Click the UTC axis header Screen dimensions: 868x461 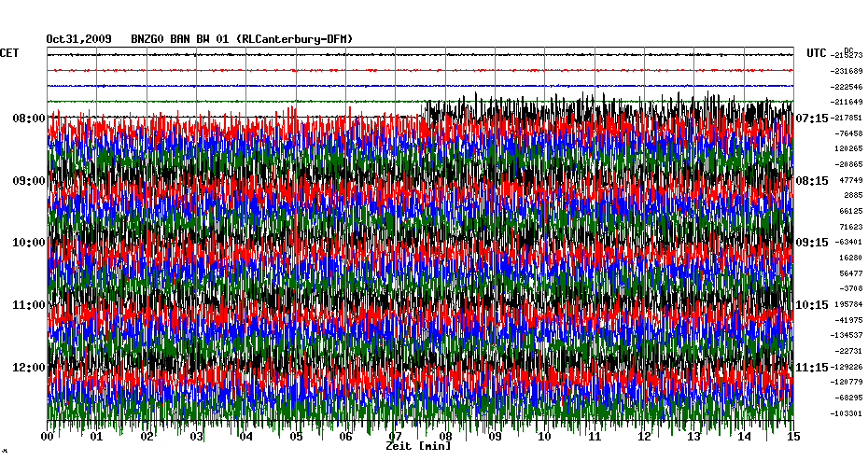[818, 54]
